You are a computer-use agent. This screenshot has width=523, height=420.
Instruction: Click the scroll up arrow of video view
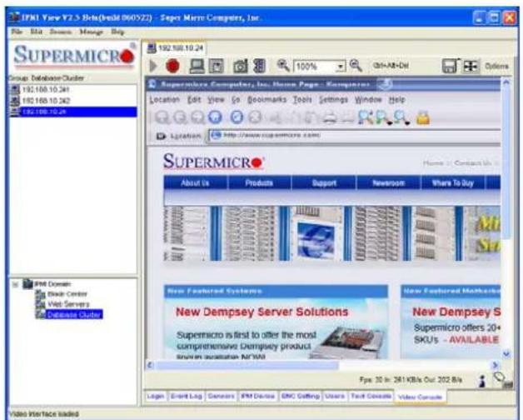(506, 82)
